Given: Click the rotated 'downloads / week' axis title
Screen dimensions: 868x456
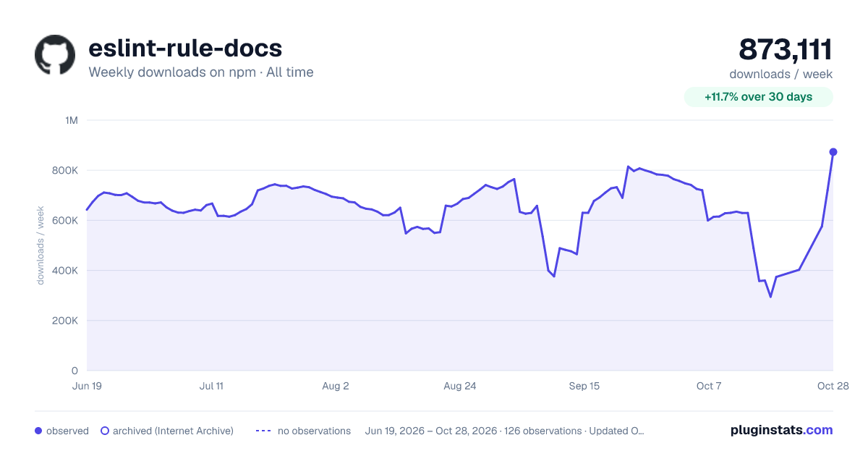Looking at the screenshot, I should click(41, 245).
